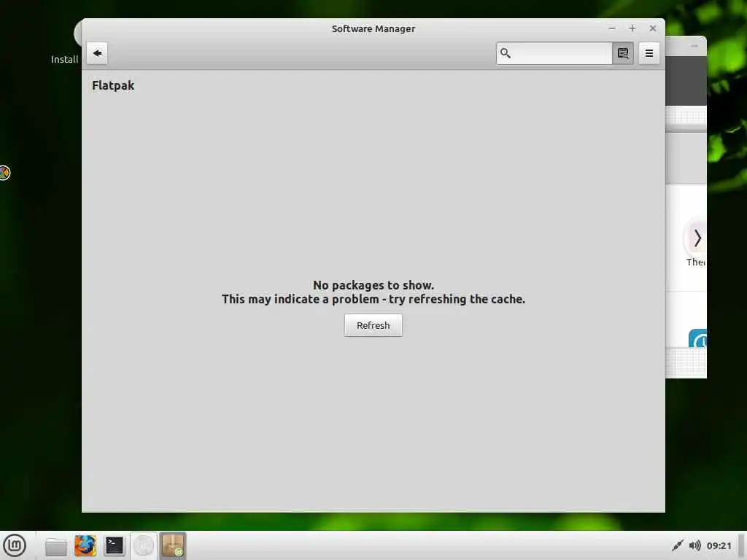747x560 pixels.
Task: Go back using the arrow button
Action: [x=97, y=52]
